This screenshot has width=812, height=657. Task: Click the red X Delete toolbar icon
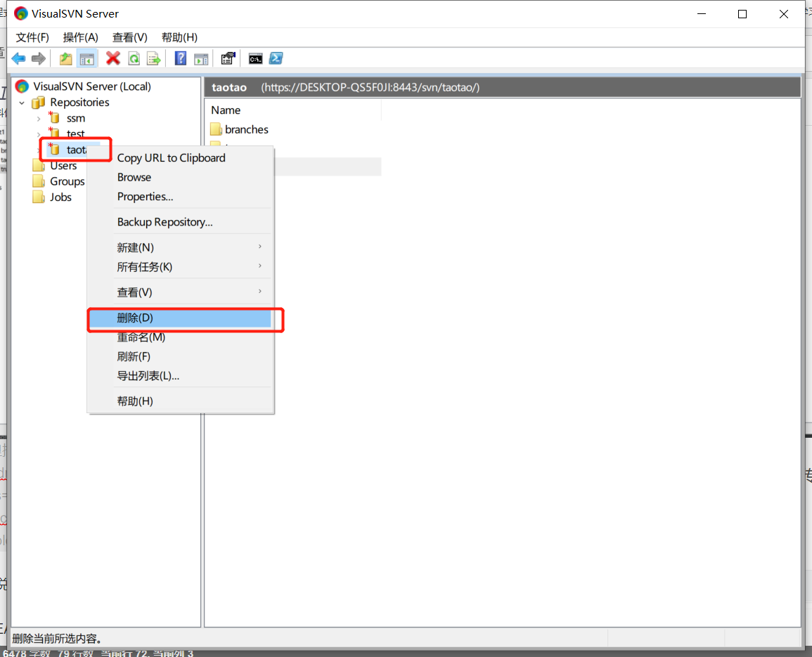[x=113, y=58]
